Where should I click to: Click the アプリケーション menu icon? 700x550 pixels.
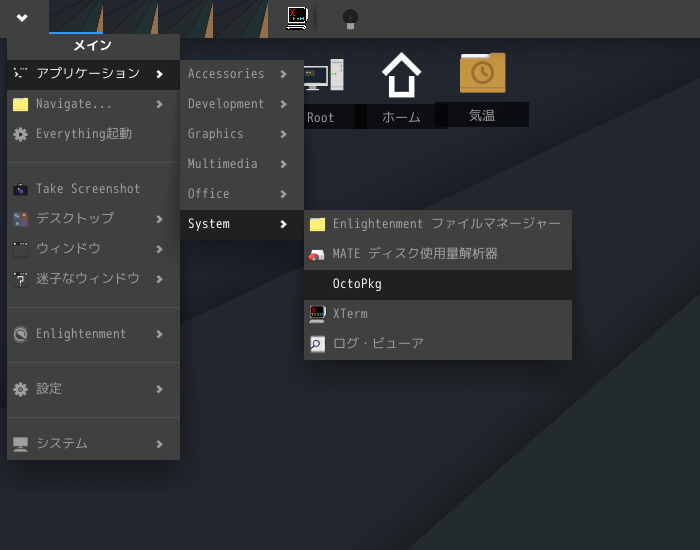20,73
